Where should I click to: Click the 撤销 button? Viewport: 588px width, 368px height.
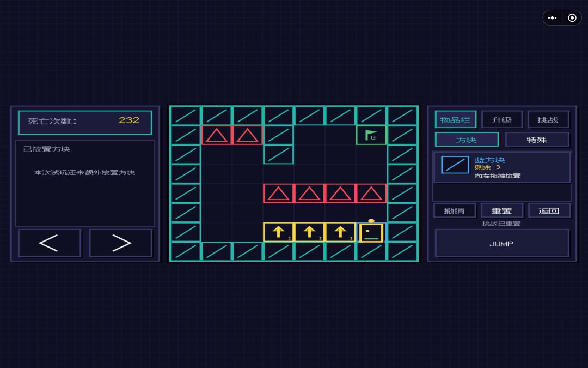[x=455, y=210]
